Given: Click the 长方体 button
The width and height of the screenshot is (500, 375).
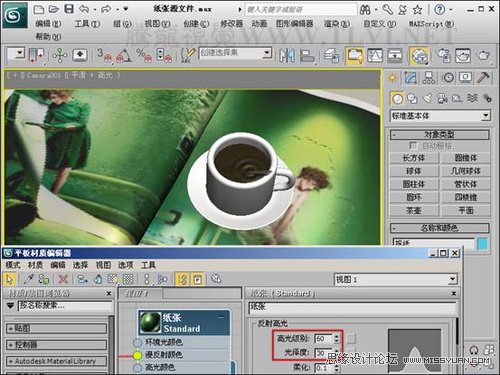Looking at the screenshot, I should pos(414,158).
